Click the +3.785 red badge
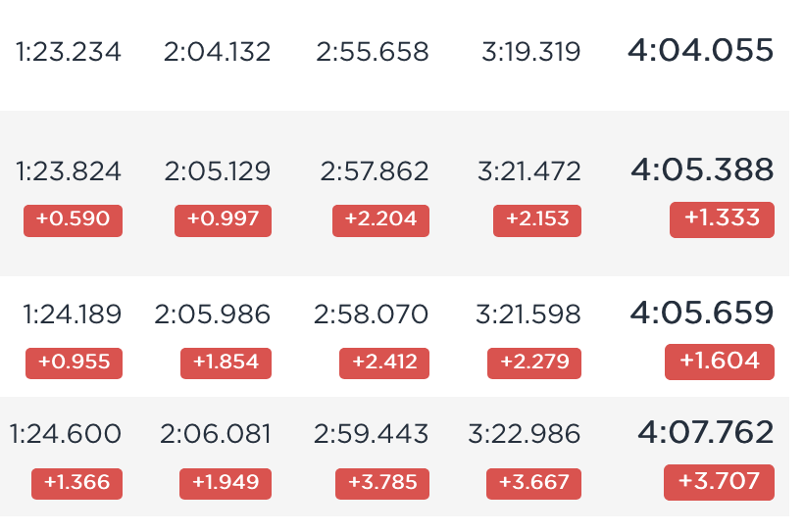The image size is (804, 532). click(x=382, y=483)
